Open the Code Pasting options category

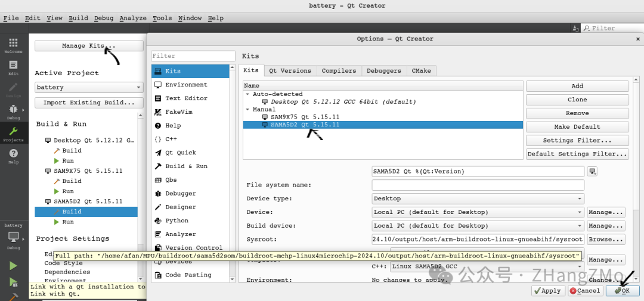pyautogui.click(x=190, y=275)
